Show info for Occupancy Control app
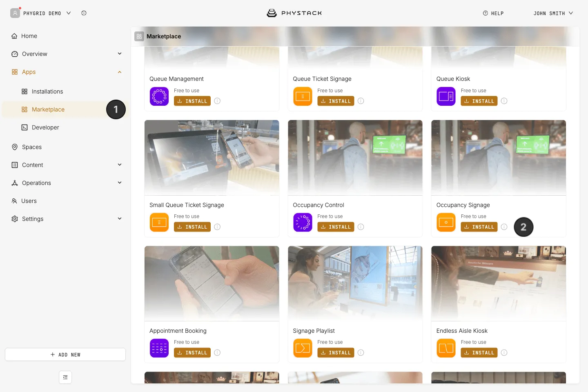The image size is (588, 392). (361, 227)
